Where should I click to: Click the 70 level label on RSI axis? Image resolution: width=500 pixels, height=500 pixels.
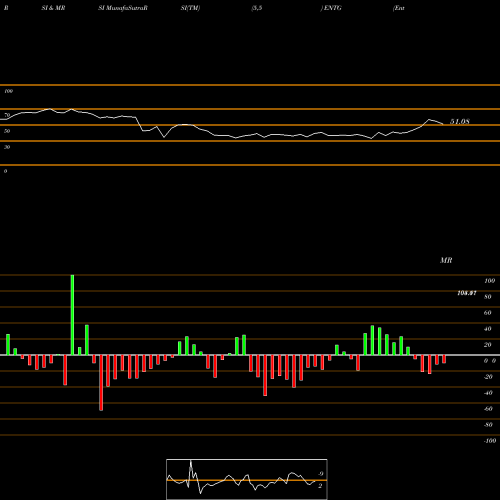tap(7, 115)
